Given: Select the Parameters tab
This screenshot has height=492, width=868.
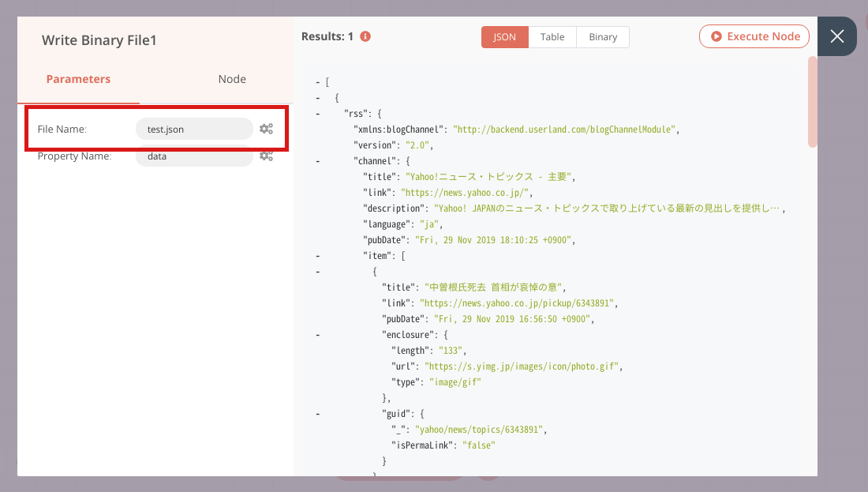Looking at the screenshot, I should (78, 79).
